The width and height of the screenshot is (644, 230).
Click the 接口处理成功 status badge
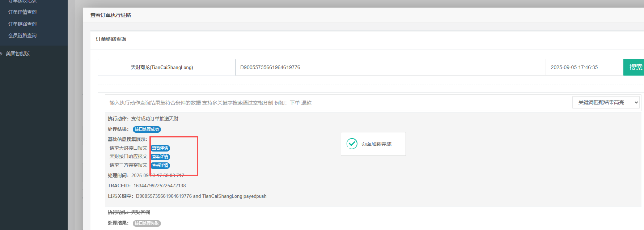click(x=147, y=129)
